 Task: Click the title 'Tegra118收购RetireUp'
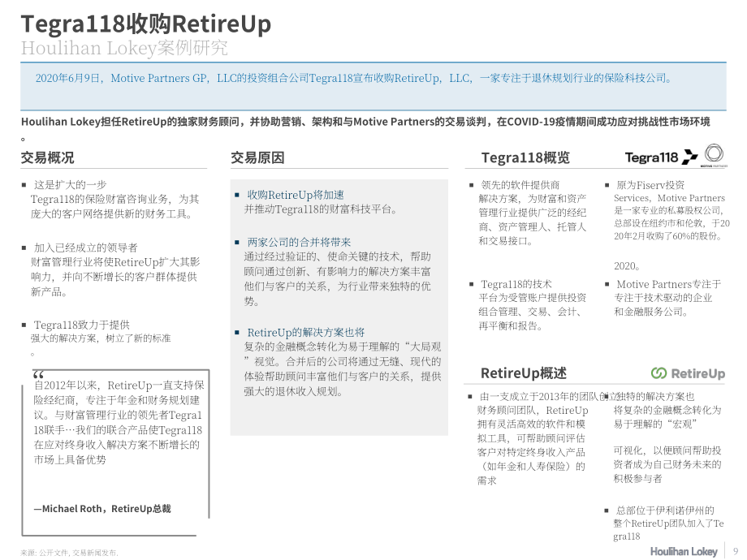(146, 24)
